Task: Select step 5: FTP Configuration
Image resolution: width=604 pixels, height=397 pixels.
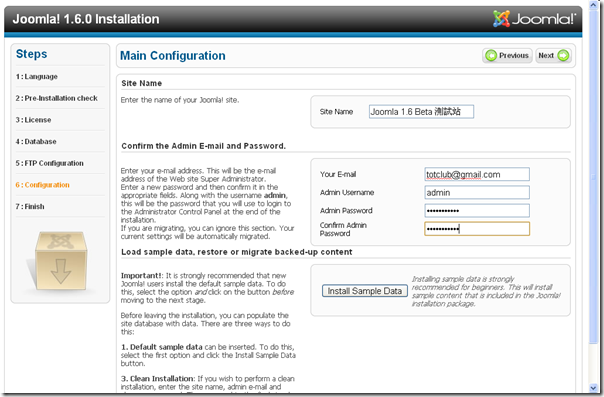Action: 49,163
